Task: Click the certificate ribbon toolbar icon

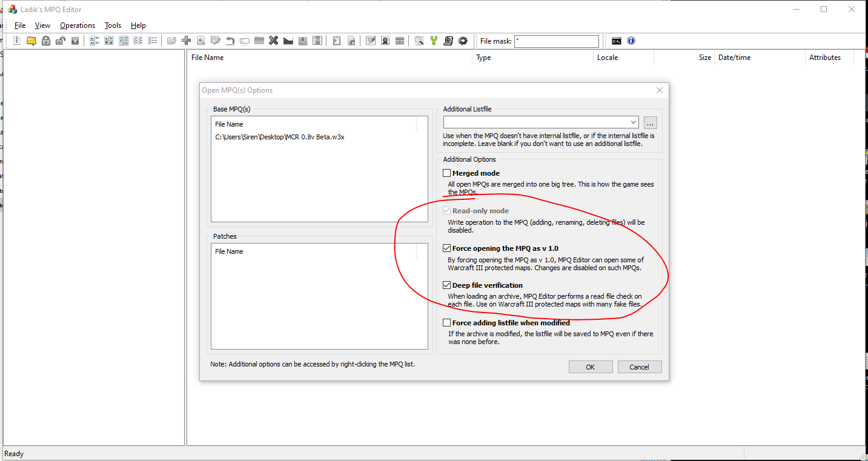Action: pyautogui.click(x=385, y=41)
